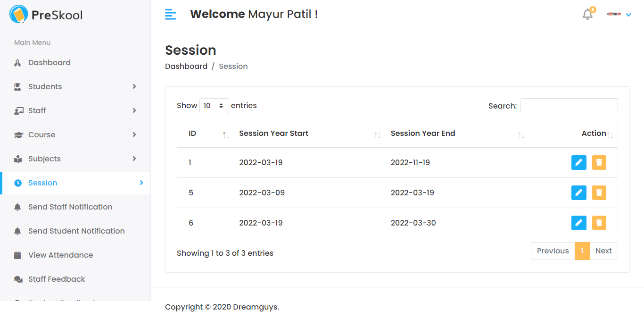Open the notifications bell
Image resolution: width=644 pixels, height=327 pixels.
point(587,14)
